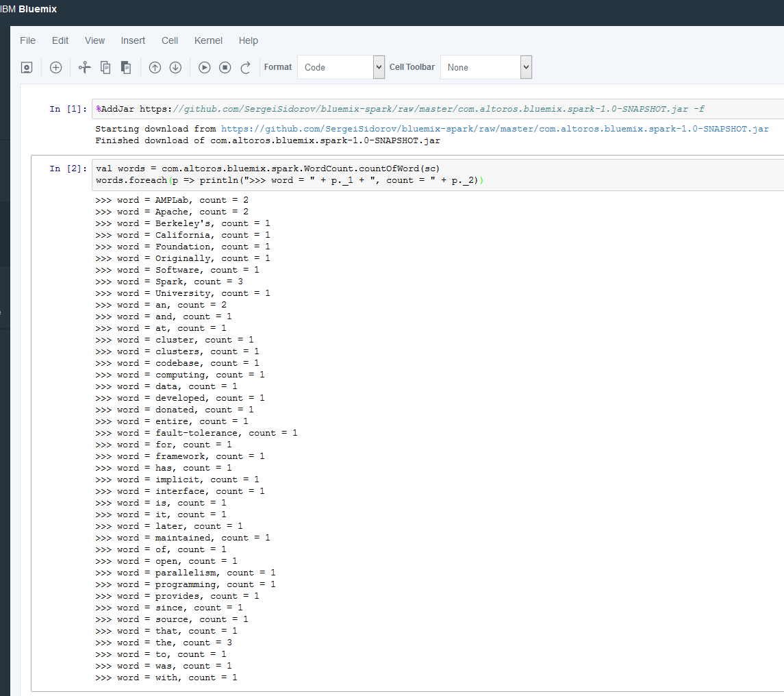Click output line 'word = Software, count = 1'
Image resolution: width=784 pixels, height=696 pixels.
tap(177, 270)
